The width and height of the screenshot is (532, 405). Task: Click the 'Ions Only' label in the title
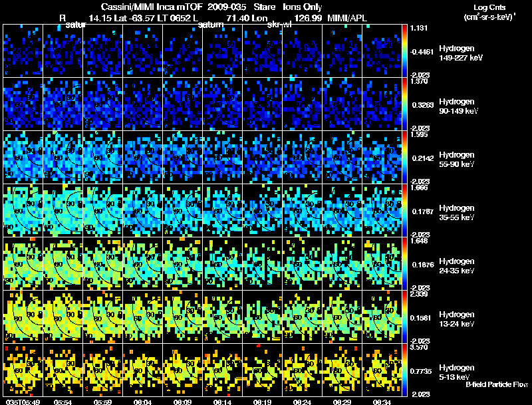click(303, 7)
